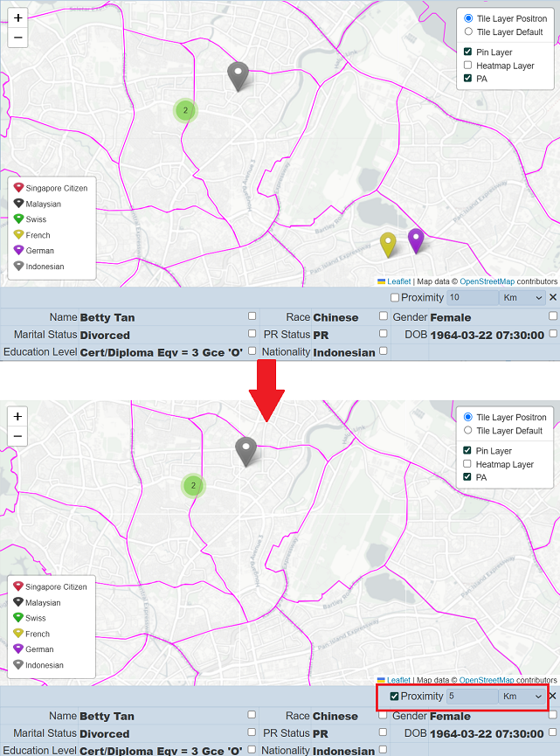Close the upper details panel with X
Image resolution: width=560 pixels, height=756 pixels.
[x=552, y=298]
